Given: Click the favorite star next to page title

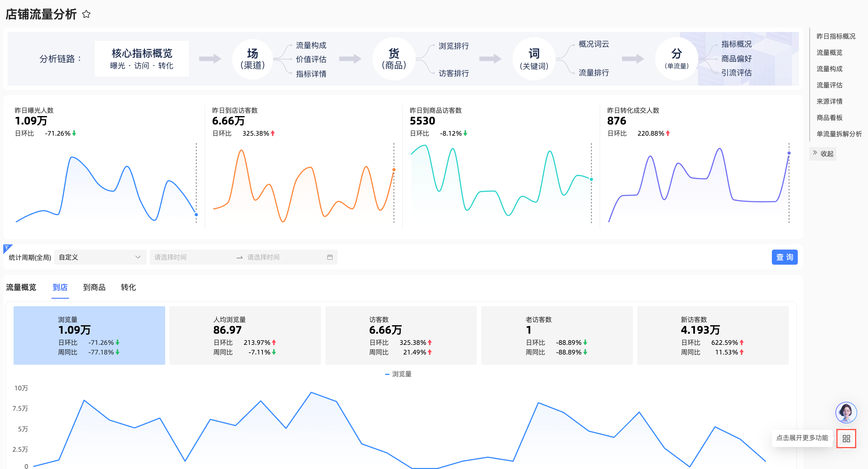Looking at the screenshot, I should click(86, 14).
